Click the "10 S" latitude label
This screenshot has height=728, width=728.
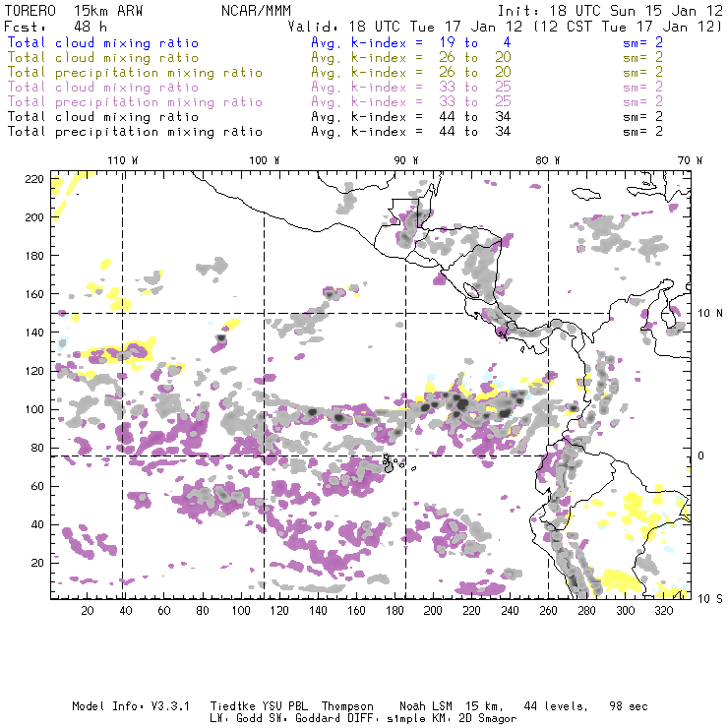click(x=710, y=599)
